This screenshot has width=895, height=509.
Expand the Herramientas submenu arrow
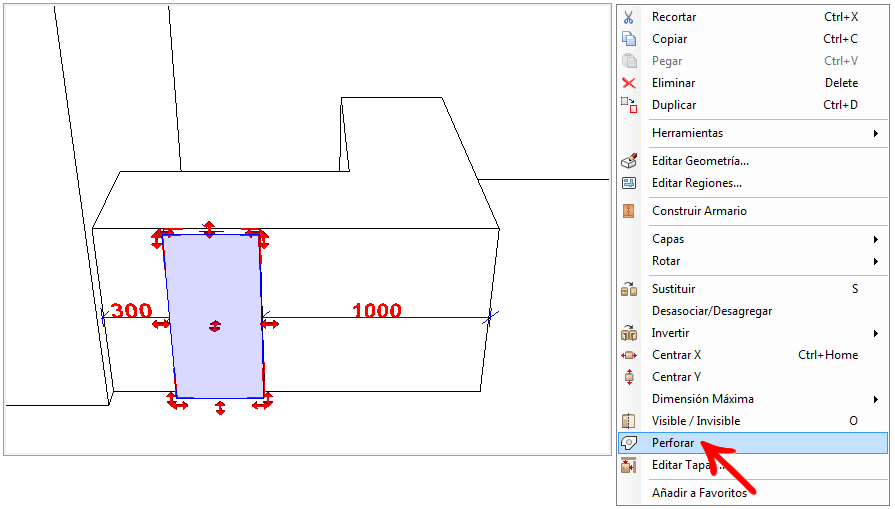point(876,134)
